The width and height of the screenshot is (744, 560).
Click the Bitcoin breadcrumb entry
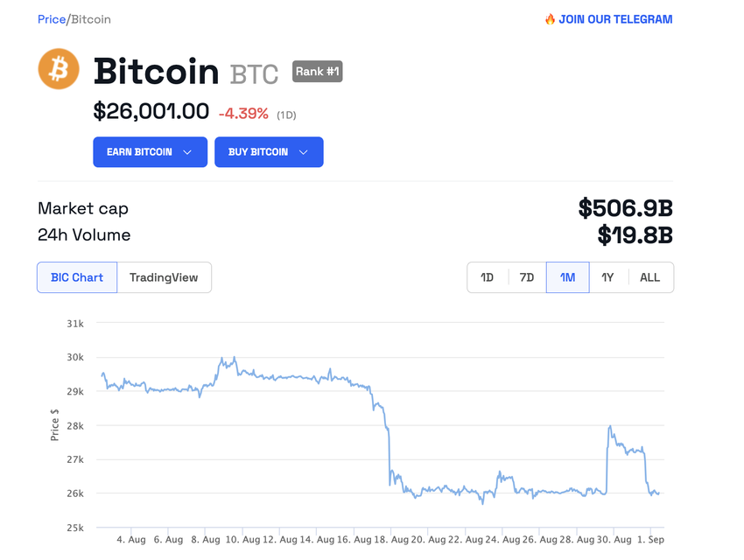tap(90, 18)
